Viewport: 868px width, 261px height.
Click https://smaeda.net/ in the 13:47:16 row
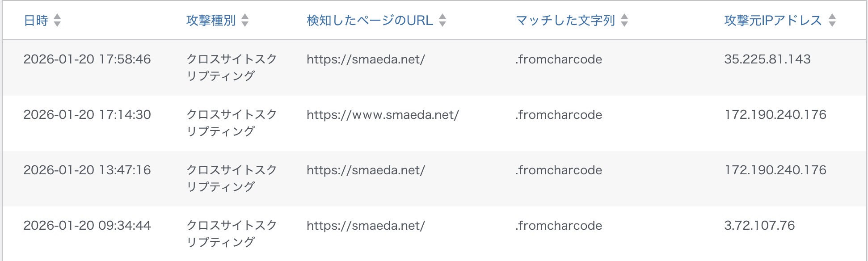coord(366,170)
